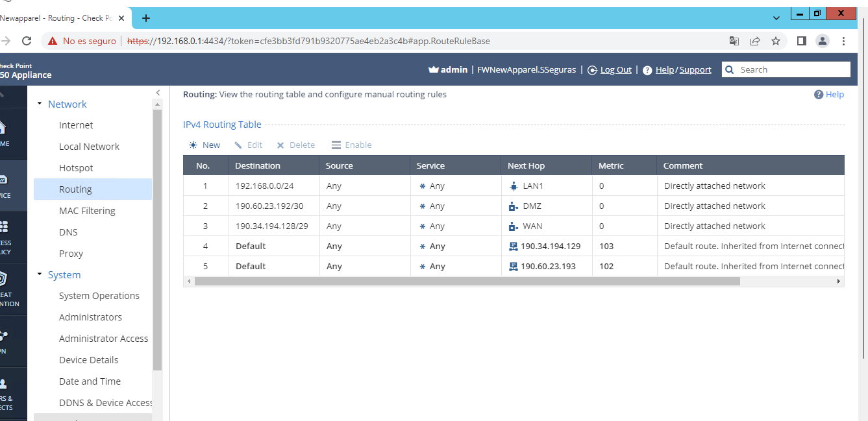868x421 pixels.
Task: Click the DMZ network icon in row 2
Action: coord(514,206)
